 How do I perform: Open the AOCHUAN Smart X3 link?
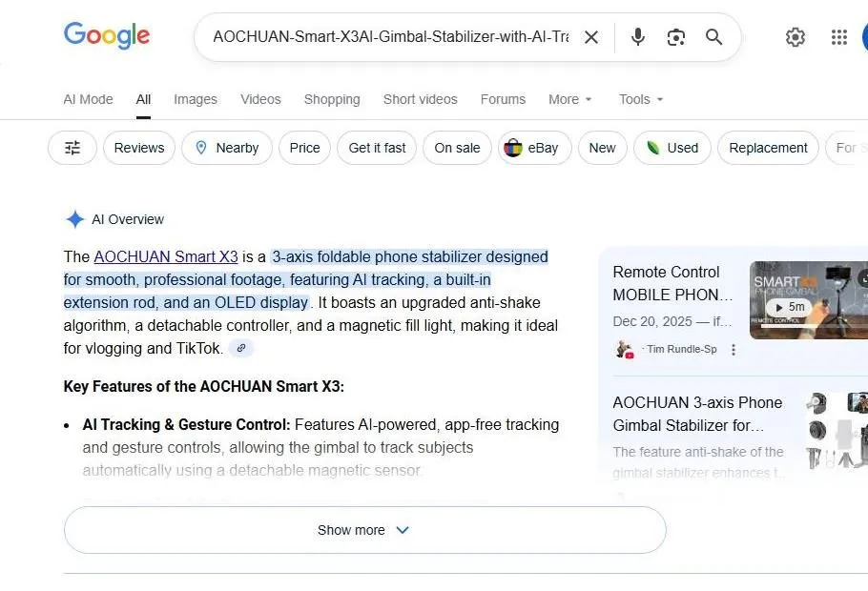166,256
